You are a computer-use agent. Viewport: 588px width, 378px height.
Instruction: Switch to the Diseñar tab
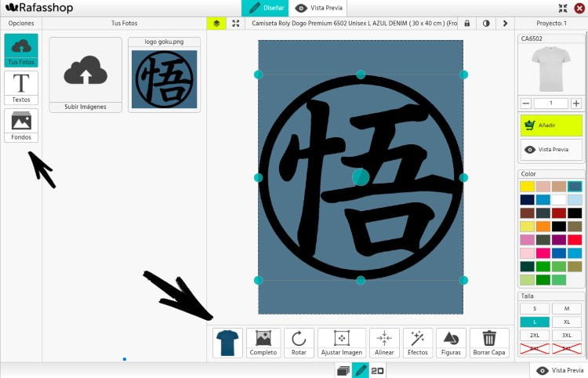point(265,8)
